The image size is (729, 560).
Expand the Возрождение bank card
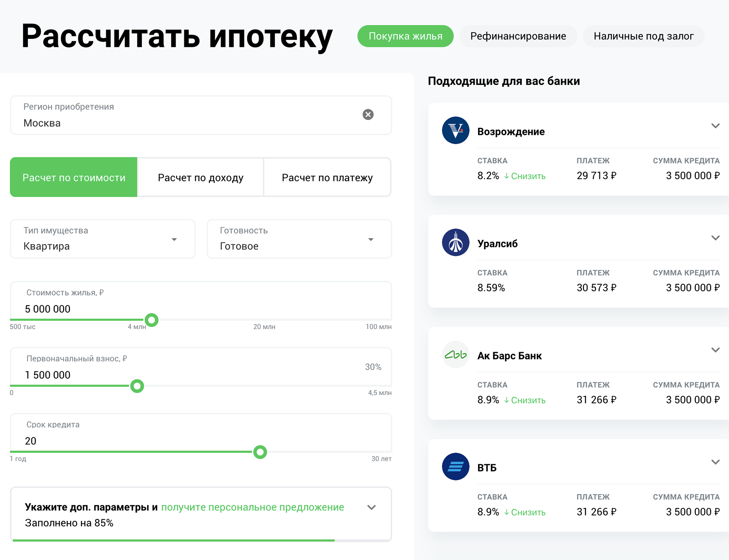coord(715,126)
